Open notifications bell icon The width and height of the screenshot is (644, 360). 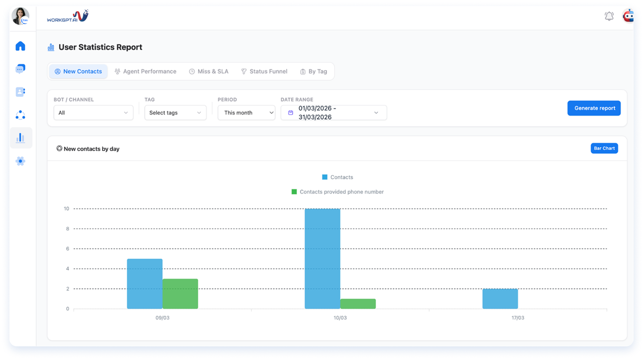(x=609, y=16)
